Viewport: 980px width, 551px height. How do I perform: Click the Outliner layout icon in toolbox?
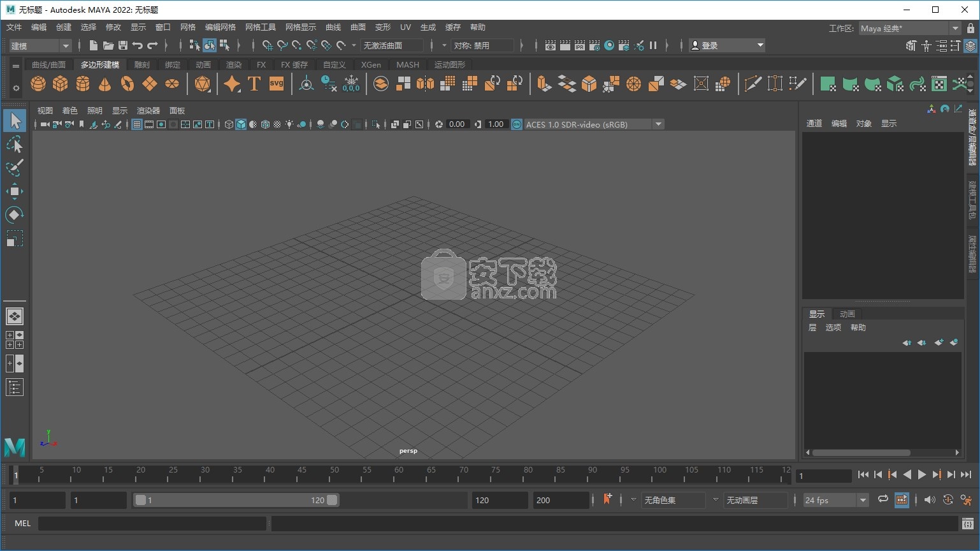coord(15,387)
